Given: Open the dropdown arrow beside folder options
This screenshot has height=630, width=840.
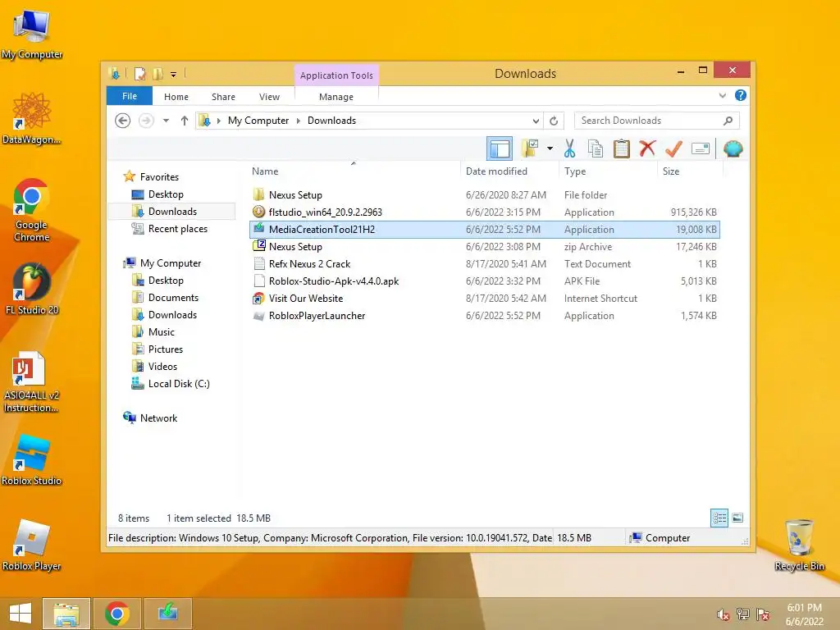Looking at the screenshot, I should pyautogui.click(x=550, y=148).
